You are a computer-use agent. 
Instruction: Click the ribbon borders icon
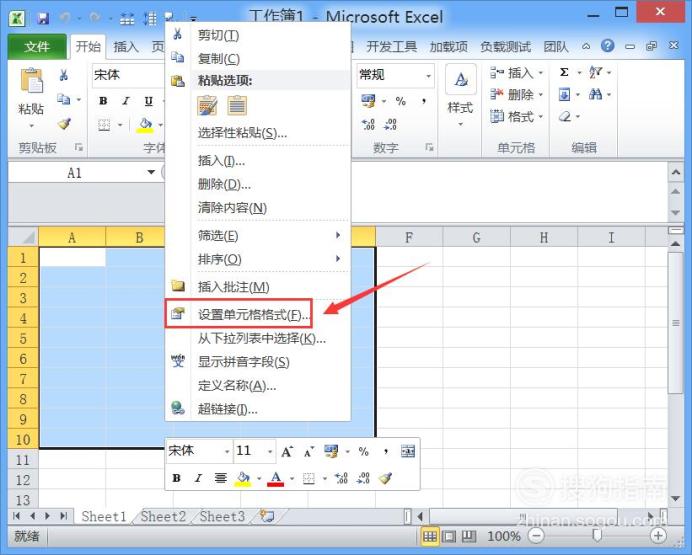point(104,125)
